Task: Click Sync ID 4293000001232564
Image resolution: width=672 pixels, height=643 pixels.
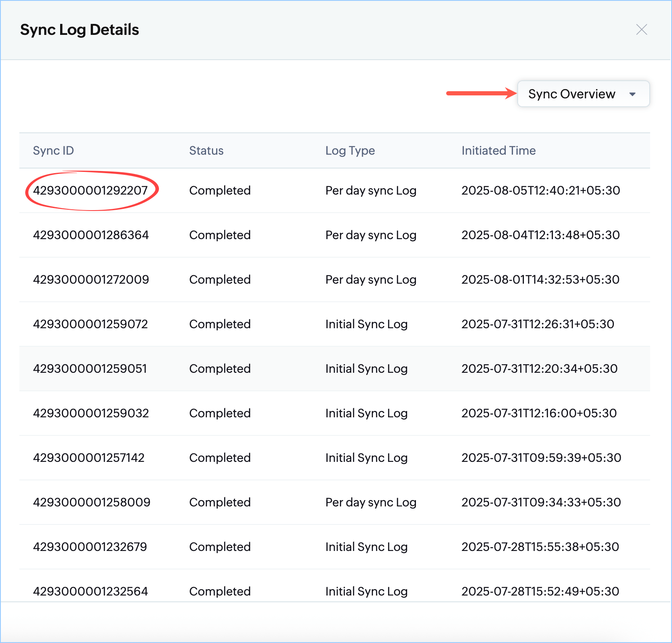Action: pos(90,592)
